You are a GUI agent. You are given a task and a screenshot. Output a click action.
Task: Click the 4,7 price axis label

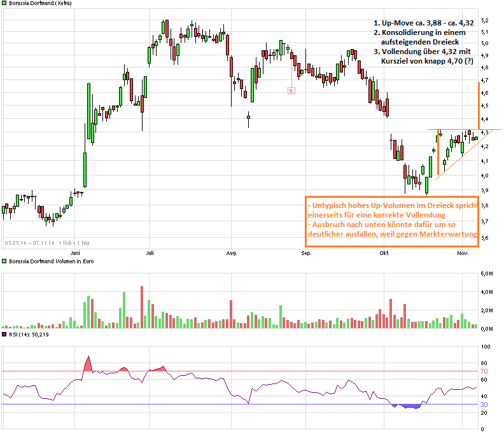pyautogui.click(x=485, y=80)
